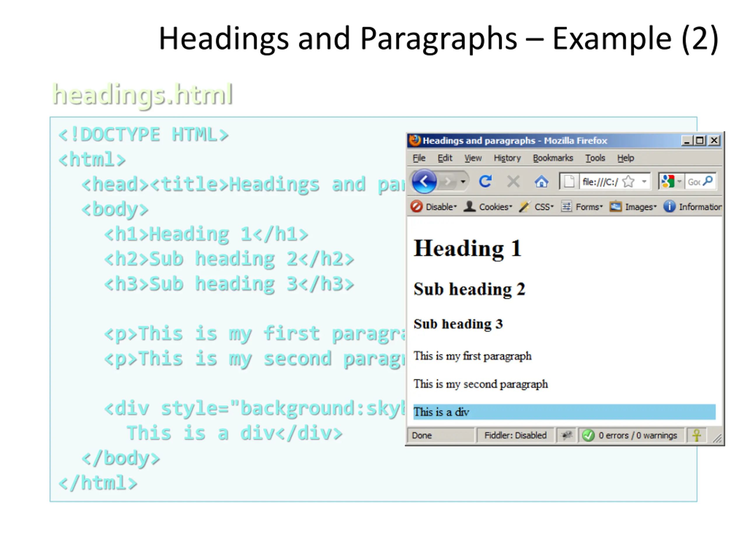
Task: Click the <h3>Sub heading 3</h3> code line
Action: [x=229, y=283]
